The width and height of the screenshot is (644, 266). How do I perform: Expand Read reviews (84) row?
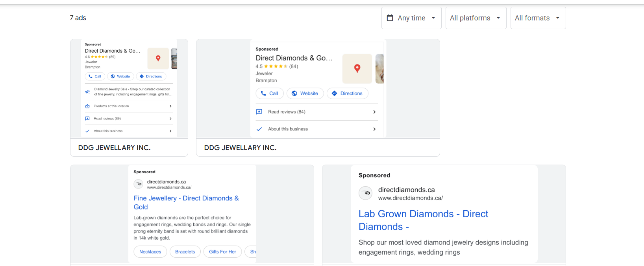tap(316, 112)
